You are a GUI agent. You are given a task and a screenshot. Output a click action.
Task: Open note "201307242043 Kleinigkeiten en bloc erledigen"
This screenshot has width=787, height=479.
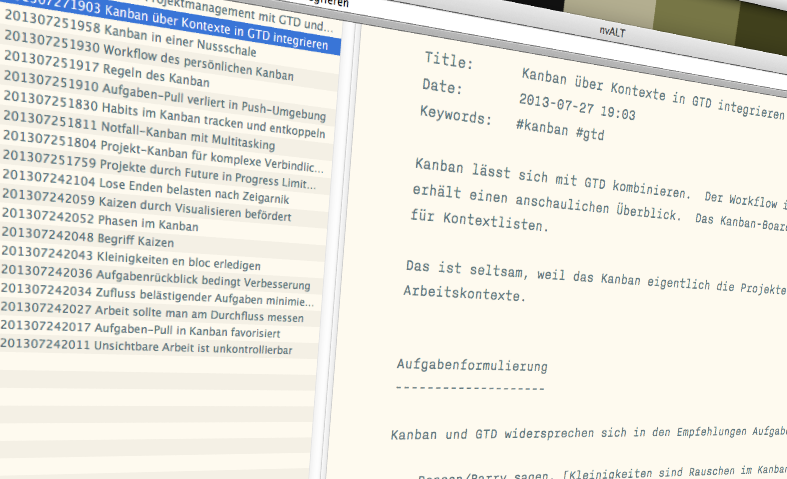click(130, 258)
